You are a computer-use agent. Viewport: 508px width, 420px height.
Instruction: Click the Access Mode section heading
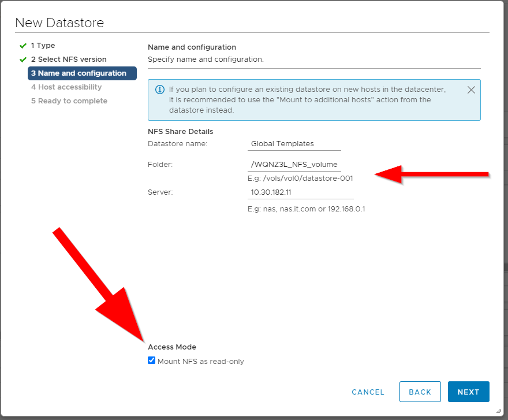[172, 347]
